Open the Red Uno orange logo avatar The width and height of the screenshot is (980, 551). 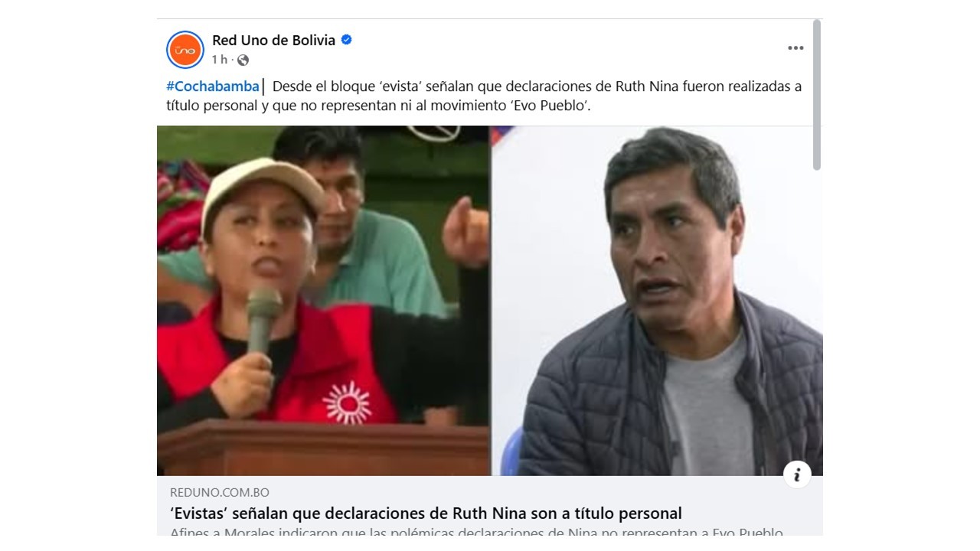pos(185,50)
